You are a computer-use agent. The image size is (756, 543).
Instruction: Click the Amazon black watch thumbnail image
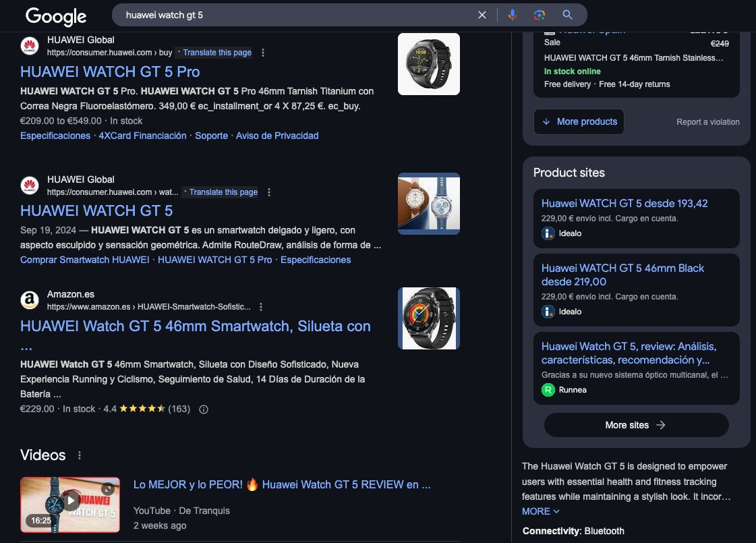coord(429,318)
